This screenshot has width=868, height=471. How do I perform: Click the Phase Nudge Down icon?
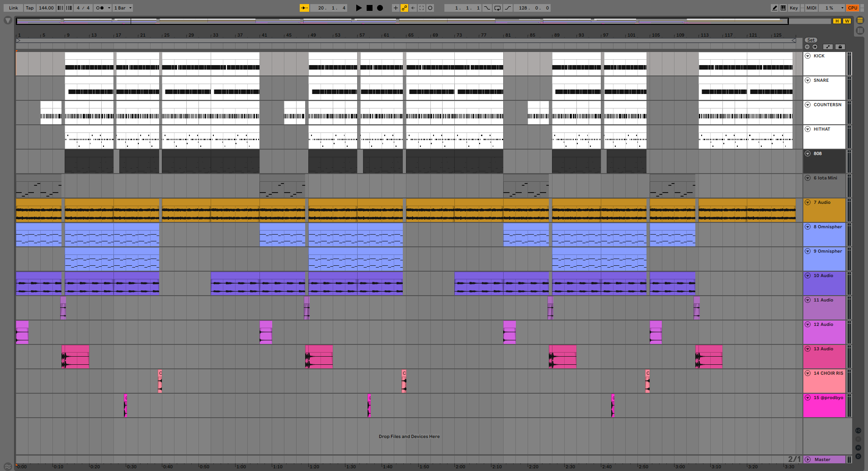(x=61, y=8)
